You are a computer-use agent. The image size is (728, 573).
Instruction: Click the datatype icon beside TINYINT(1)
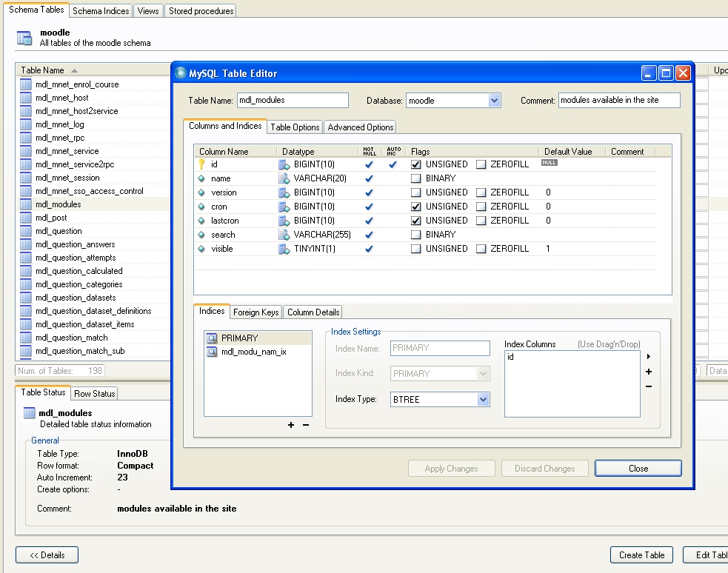point(284,249)
